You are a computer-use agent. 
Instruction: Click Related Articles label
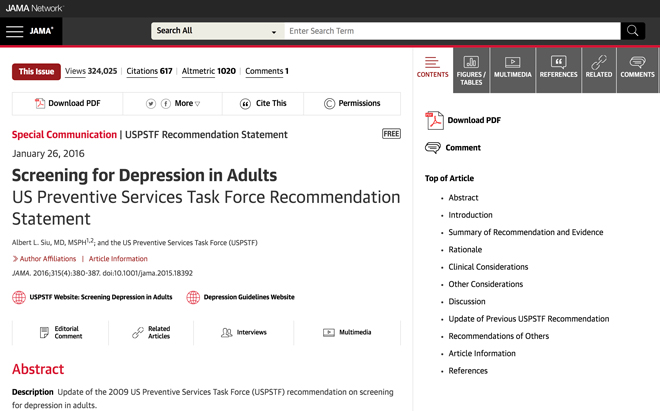(x=159, y=333)
